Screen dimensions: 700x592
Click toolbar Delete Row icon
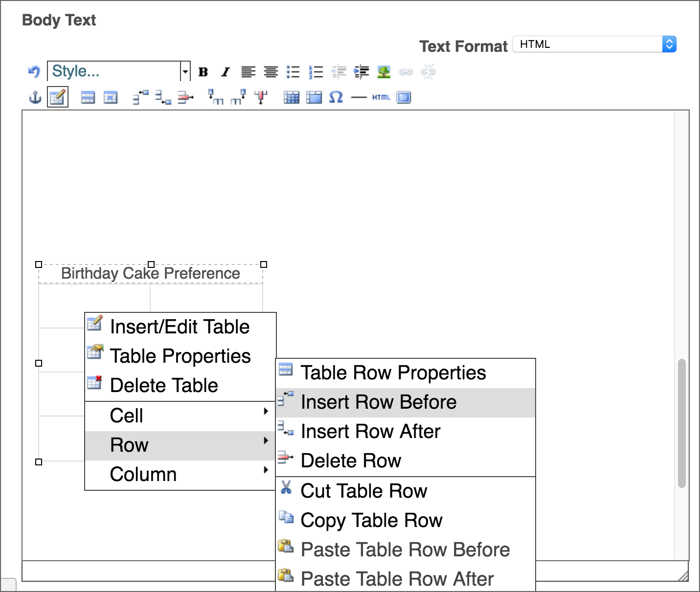[x=185, y=97]
